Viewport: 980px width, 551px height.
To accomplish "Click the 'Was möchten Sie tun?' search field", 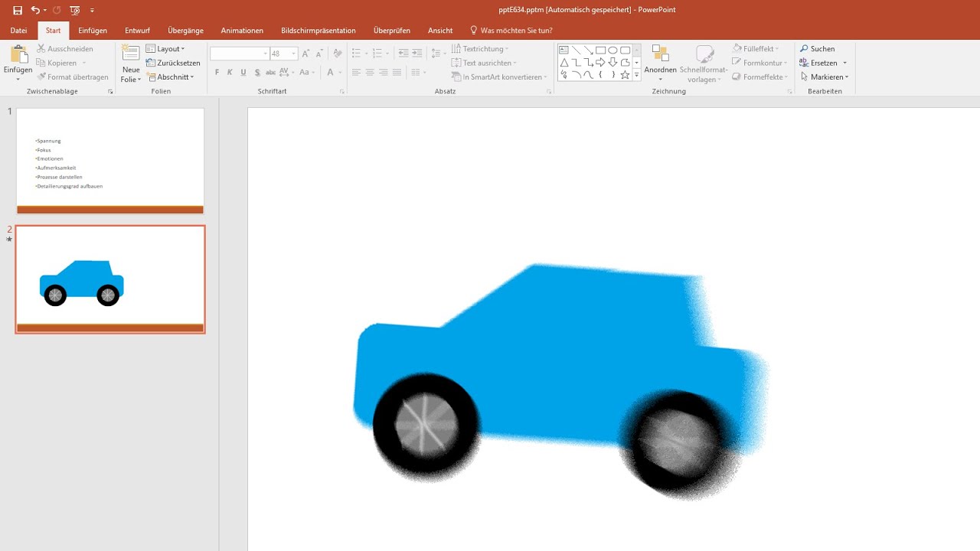I will pyautogui.click(x=511, y=31).
